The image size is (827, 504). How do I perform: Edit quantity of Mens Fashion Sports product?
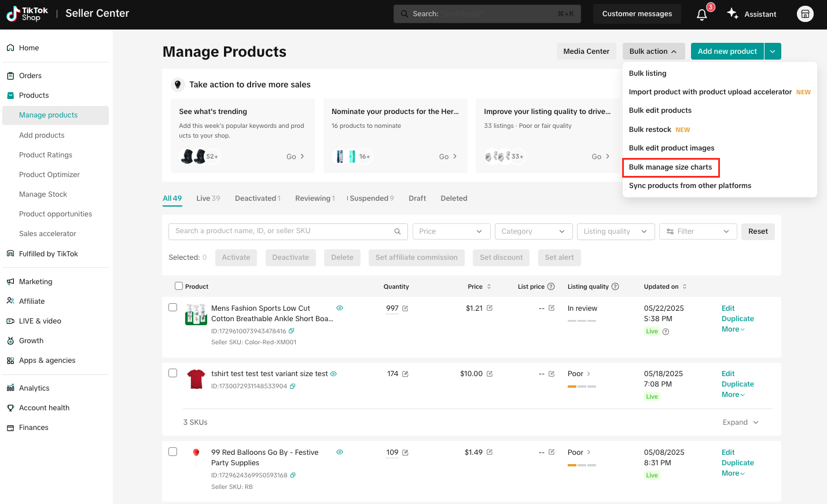click(405, 308)
